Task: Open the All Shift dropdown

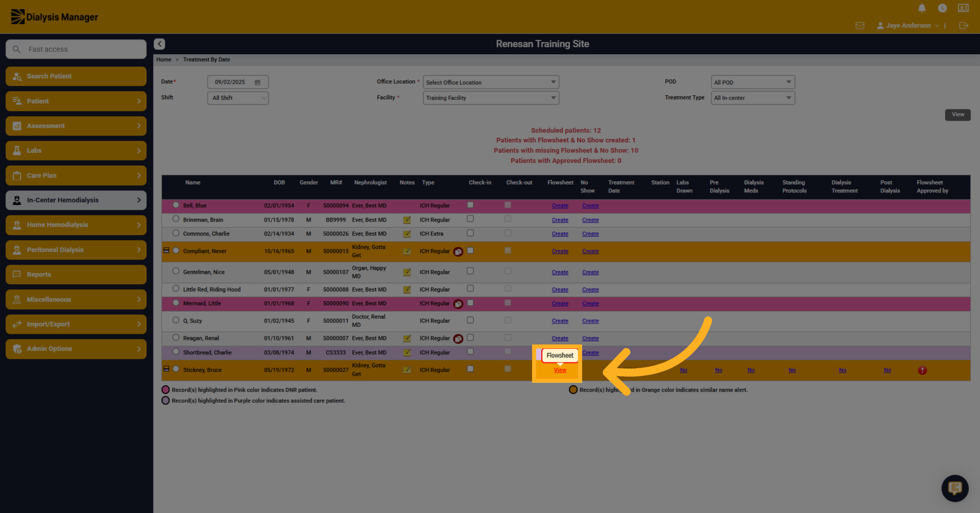Action: point(238,98)
